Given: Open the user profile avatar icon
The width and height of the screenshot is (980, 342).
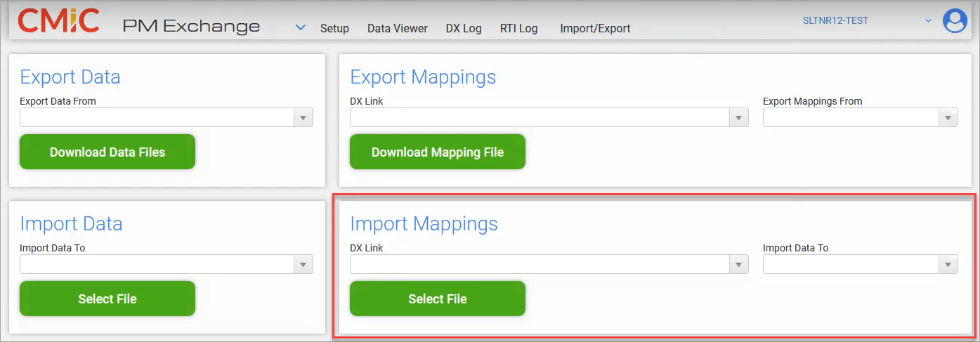Looking at the screenshot, I should point(955,21).
